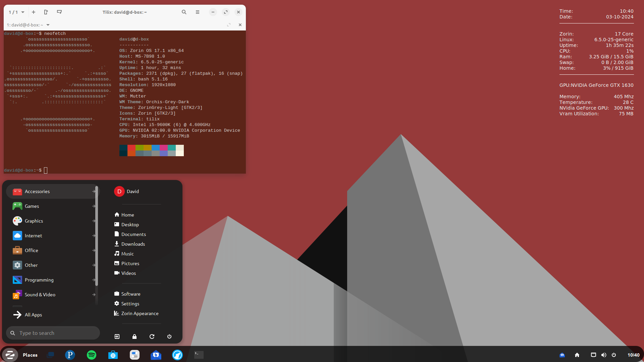Launch the wolf browser icon on taskbar
This screenshot has width=644, height=362.
(177, 355)
